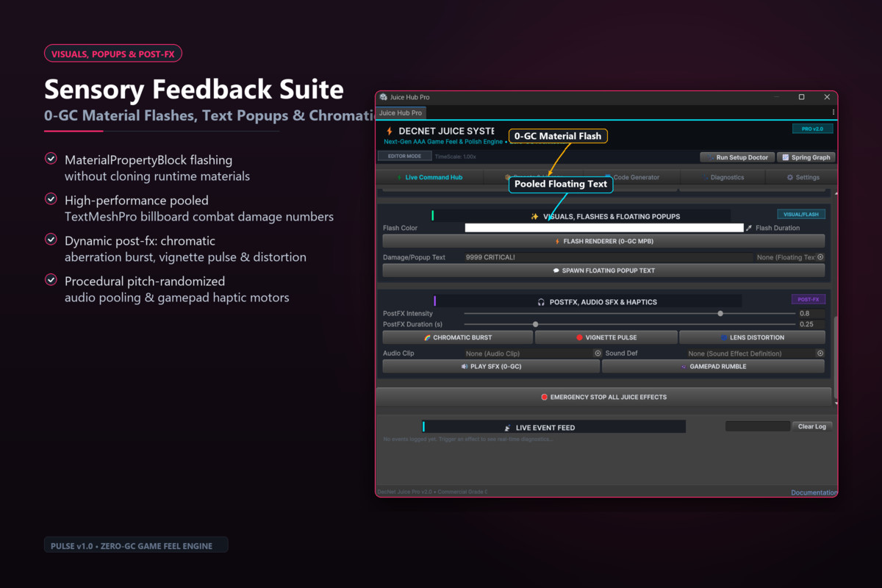Screen dimensions: 882x588
Task: Open the Spring Graph
Action: pos(806,157)
